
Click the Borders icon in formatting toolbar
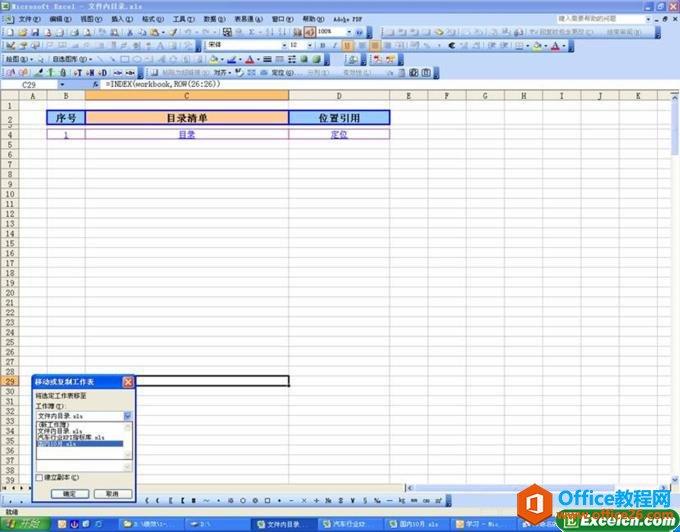[x=519, y=46]
